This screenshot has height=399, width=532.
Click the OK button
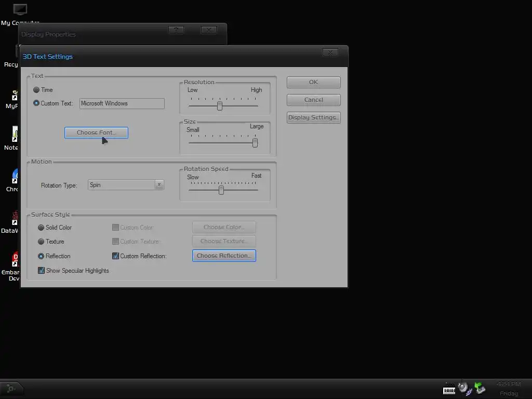313,82
